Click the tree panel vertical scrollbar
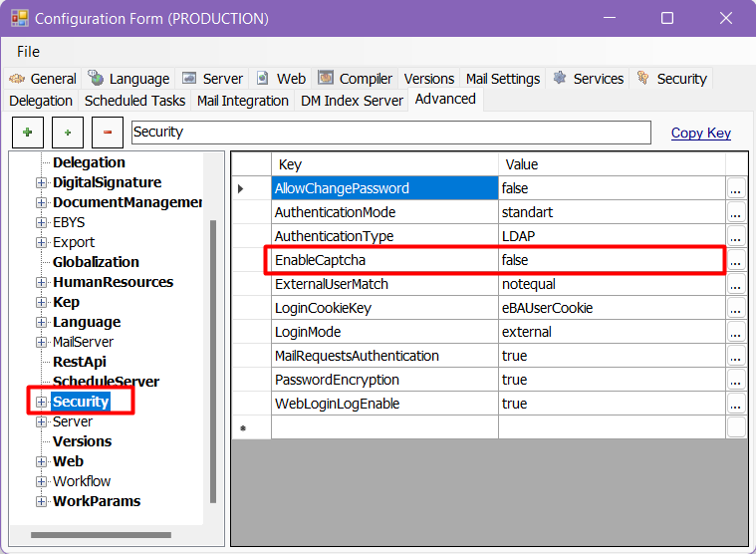Viewport: 756px width, 554px height. pos(212,359)
